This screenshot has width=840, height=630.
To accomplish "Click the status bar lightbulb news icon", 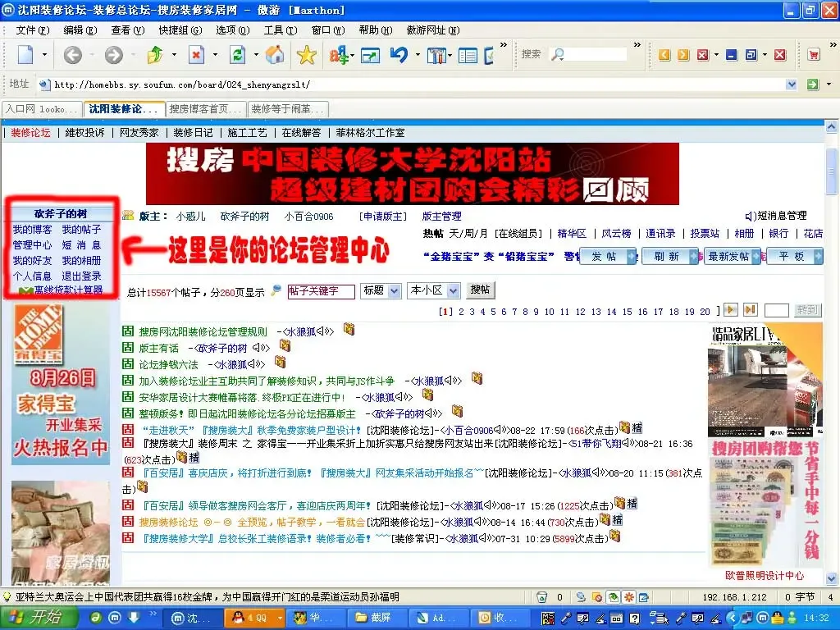I will click(7, 596).
